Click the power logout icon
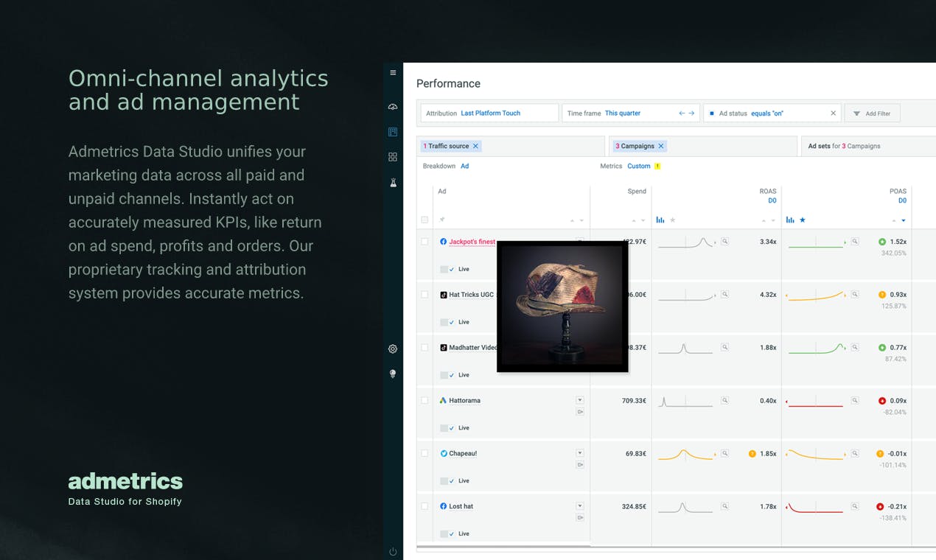 [x=393, y=551]
